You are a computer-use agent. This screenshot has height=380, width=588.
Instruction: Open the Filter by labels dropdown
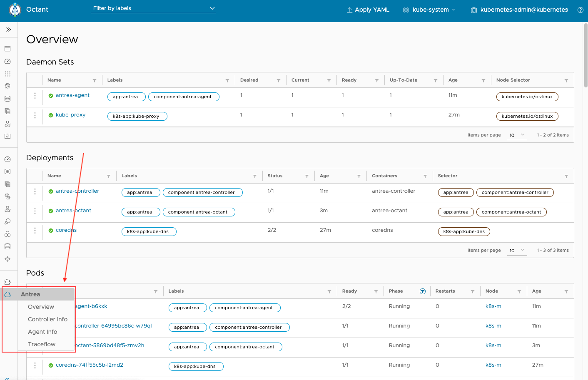[153, 8]
